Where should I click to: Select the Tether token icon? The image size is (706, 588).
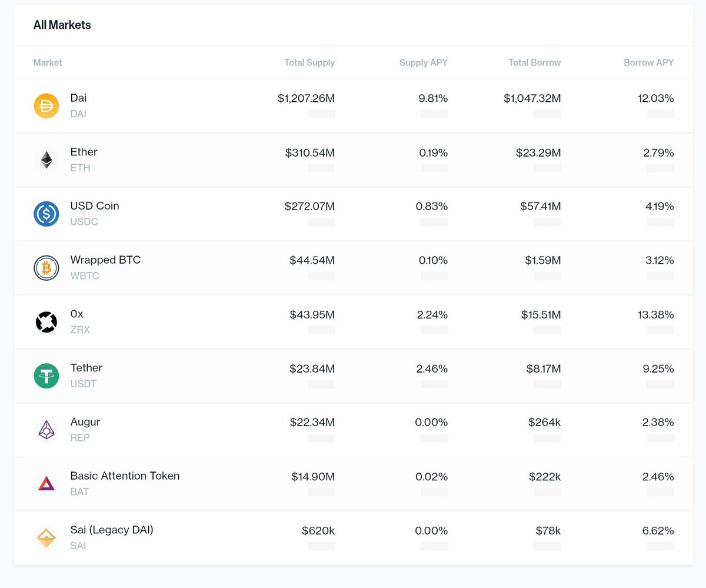click(x=46, y=376)
